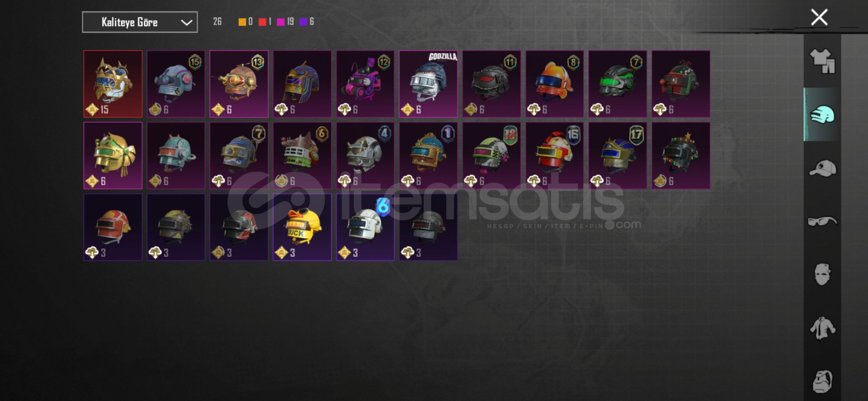The height and width of the screenshot is (401, 868).
Task: Select the yellow duck helmet skin
Action: point(302,227)
